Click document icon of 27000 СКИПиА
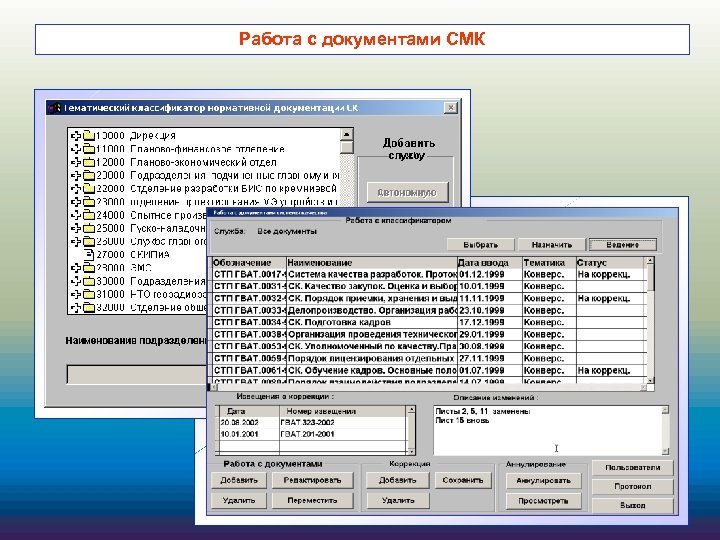Screen dimensions: 720x540 [x=89, y=255]
